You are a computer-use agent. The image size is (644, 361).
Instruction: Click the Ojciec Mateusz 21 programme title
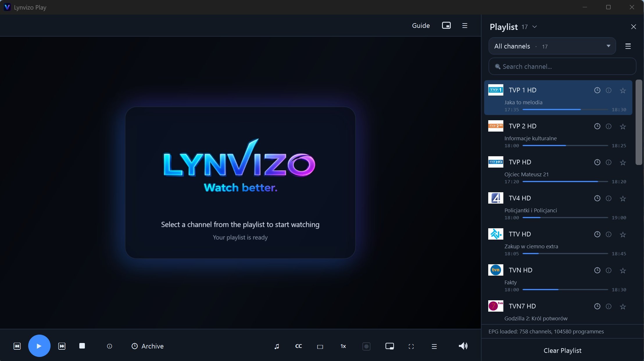527,174
